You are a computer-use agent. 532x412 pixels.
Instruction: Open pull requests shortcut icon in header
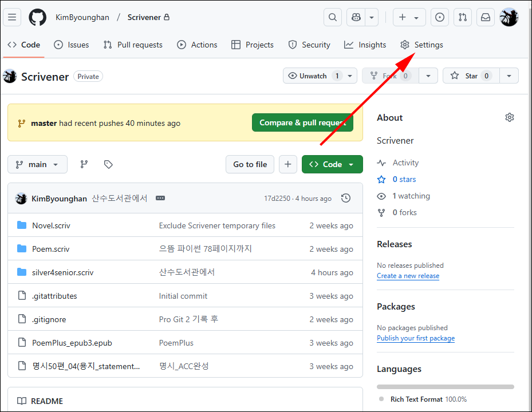(x=463, y=17)
